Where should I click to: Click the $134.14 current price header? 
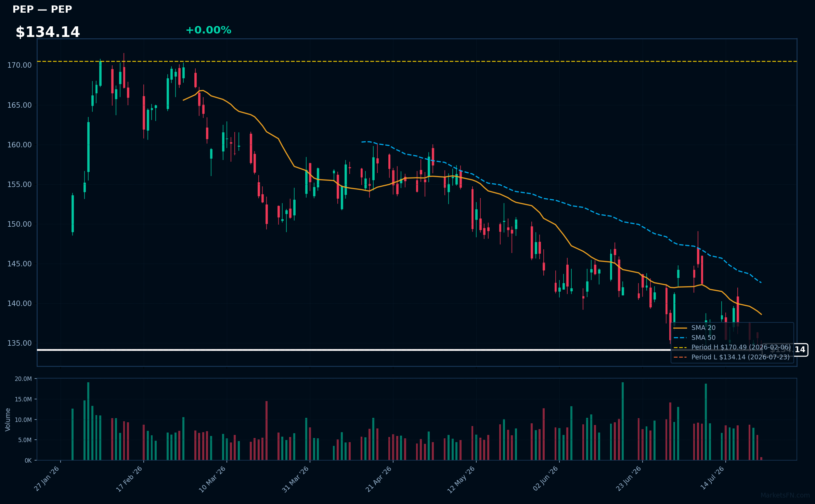pos(48,32)
